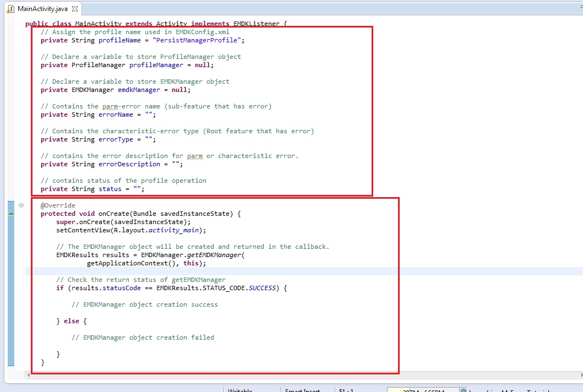Select the MainActivity.java tab
This screenshot has height=392, width=583.
coord(42,9)
